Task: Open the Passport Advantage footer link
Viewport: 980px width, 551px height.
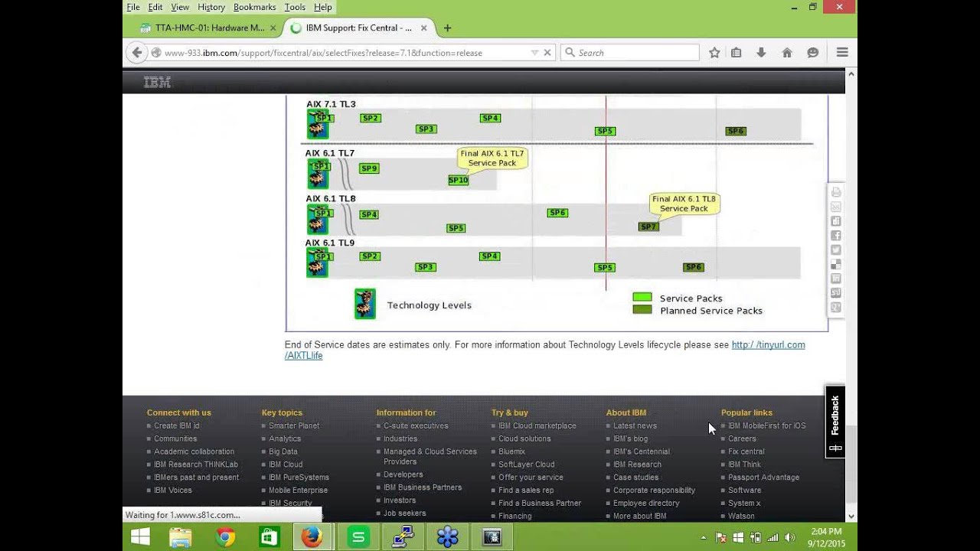Action: click(763, 478)
